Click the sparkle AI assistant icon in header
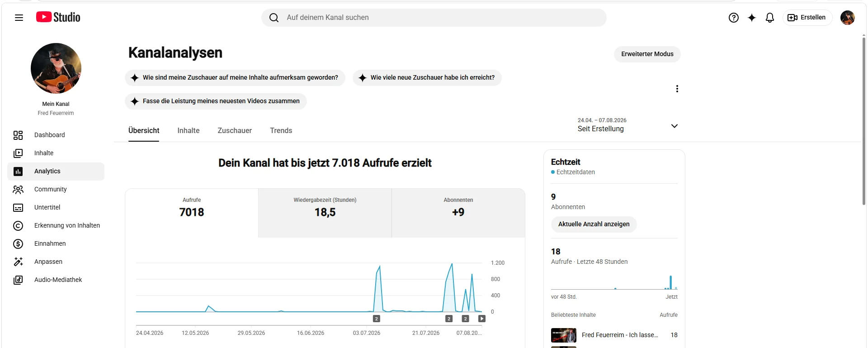The image size is (868, 348). pos(752,18)
